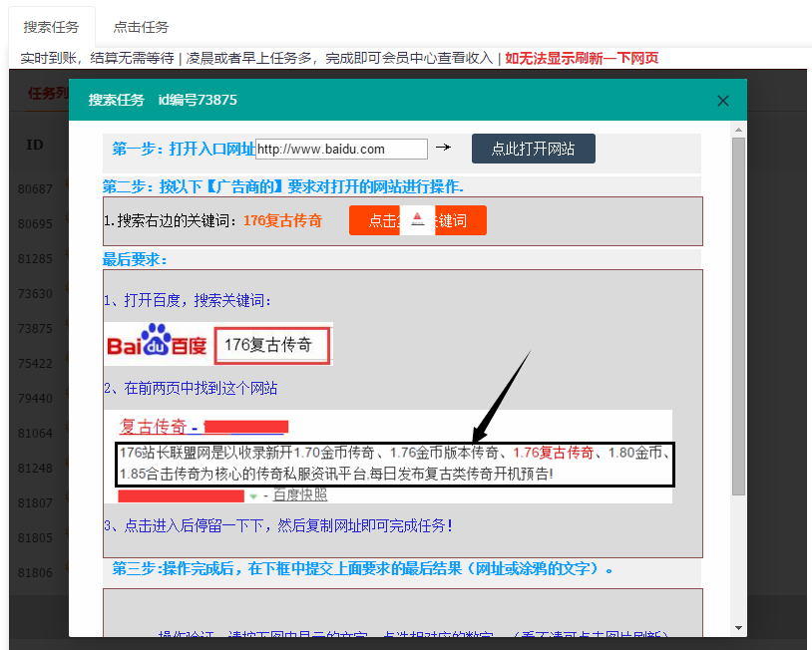
Task: Click ID 81285 in the background task list
Action: pos(35,259)
